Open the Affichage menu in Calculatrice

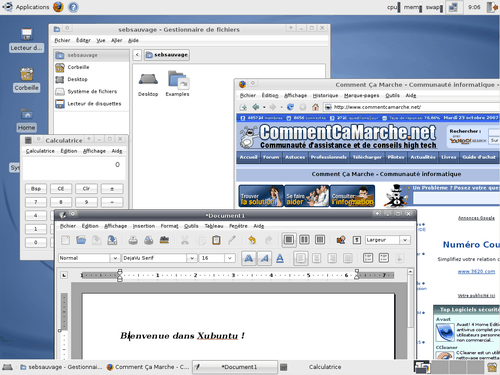pos(94,151)
